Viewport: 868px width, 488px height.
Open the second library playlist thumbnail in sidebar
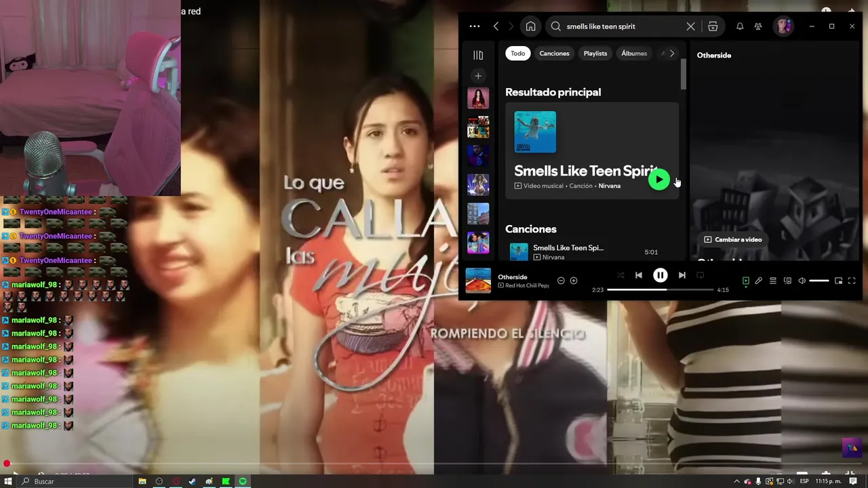click(478, 127)
